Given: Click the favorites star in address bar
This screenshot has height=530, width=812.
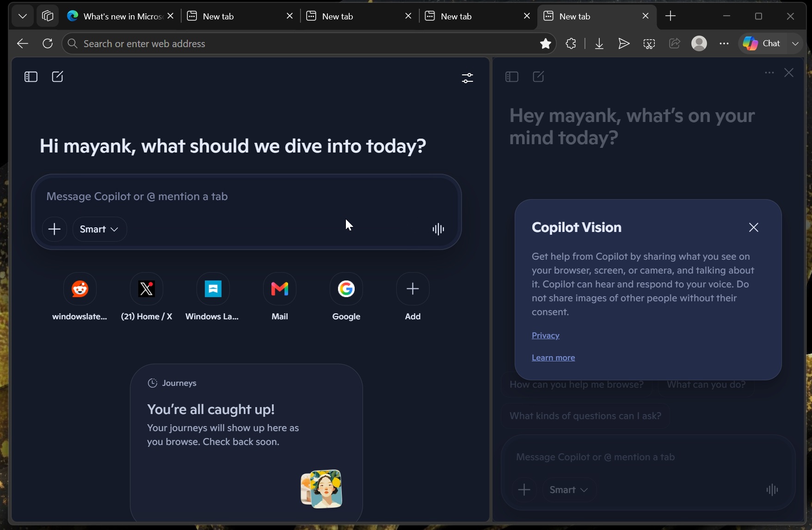Looking at the screenshot, I should pyautogui.click(x=546, y=43).
